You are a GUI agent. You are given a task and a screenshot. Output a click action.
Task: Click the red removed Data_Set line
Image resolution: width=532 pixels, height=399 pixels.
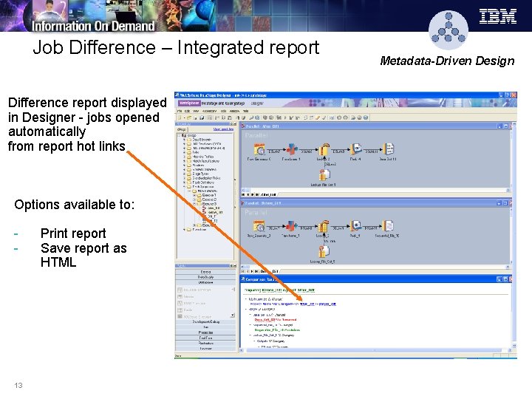(275, 320)
